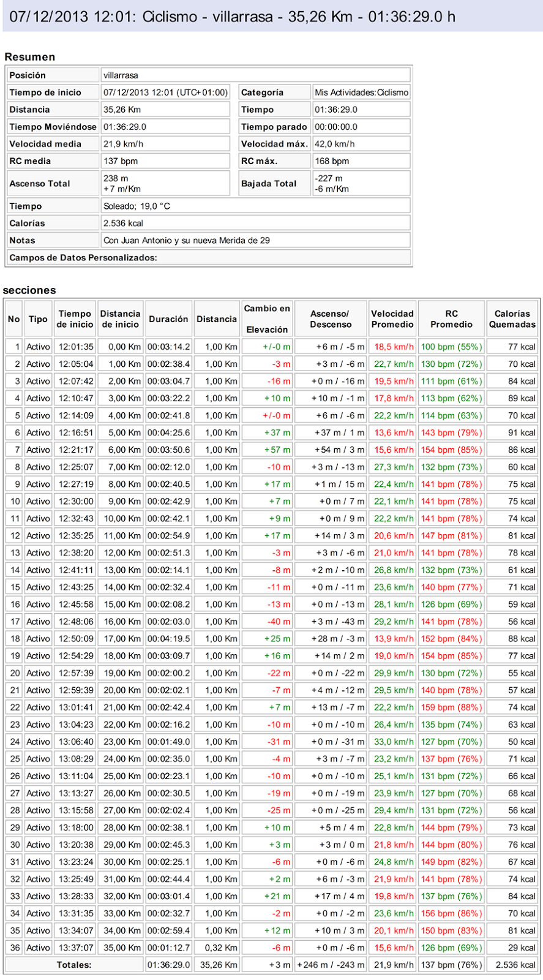The image size is (543, 980).
Task: Select section 16 speed '28,1 km/h'
Action: 394,604
